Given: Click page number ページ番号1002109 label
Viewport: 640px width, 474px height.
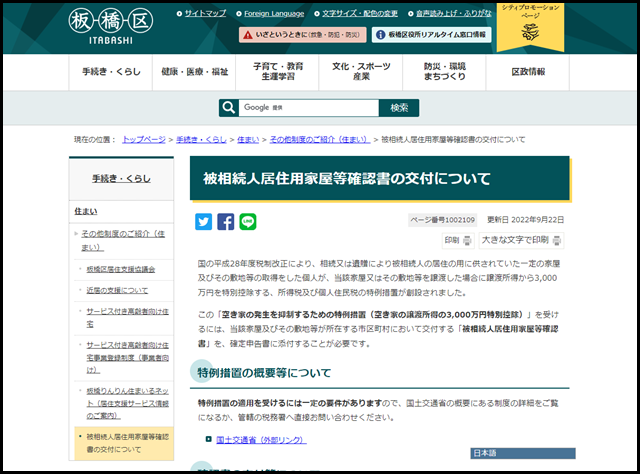Looking at the screenshot, I should click(x=443, y=220).
